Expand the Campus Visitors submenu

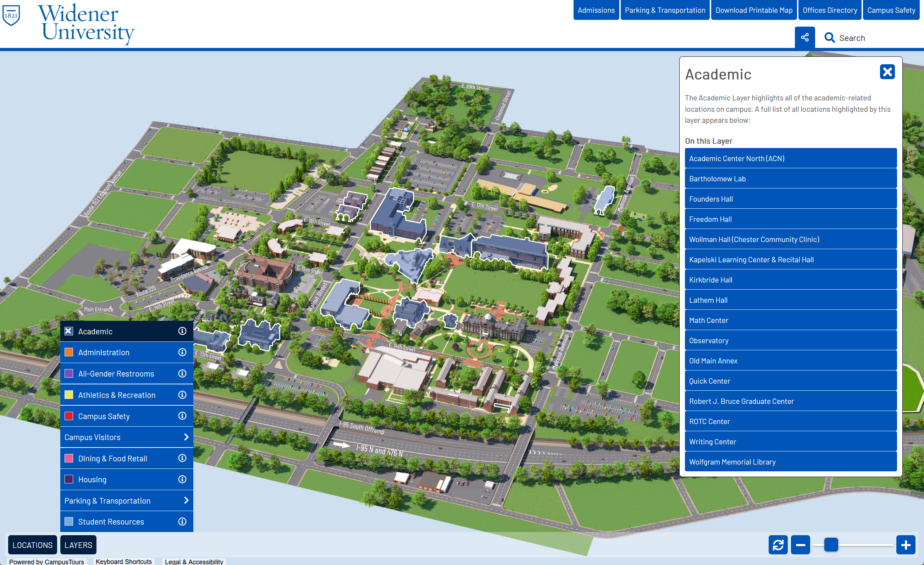click(x=127, y=437)
